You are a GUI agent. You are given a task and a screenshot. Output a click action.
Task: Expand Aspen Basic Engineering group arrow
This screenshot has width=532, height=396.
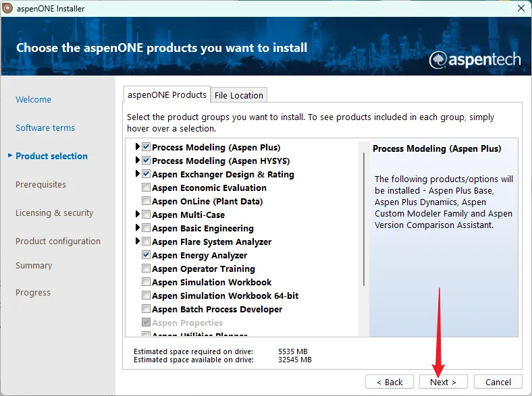pyautogui.click(x=137, y=227)
